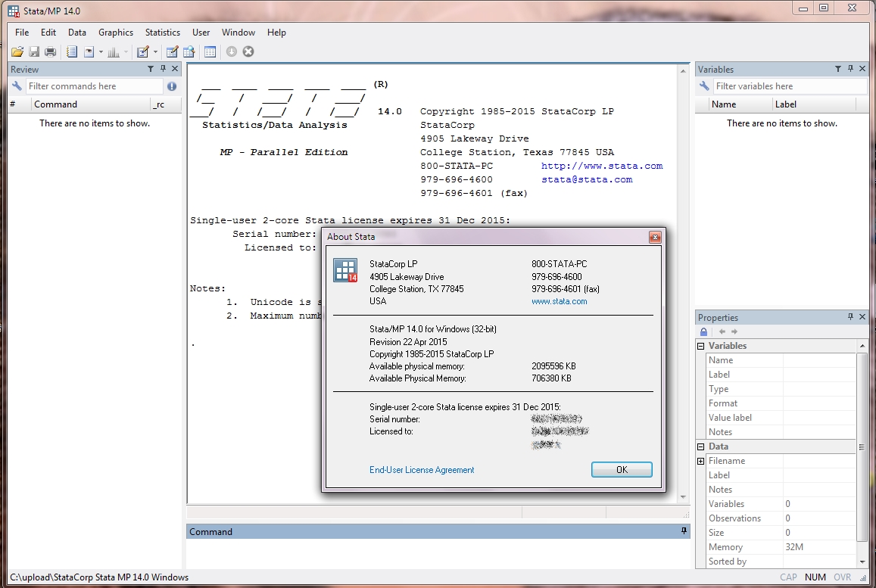
Task: Click the Break (X circle) toolbar icon
Action: 248,51
